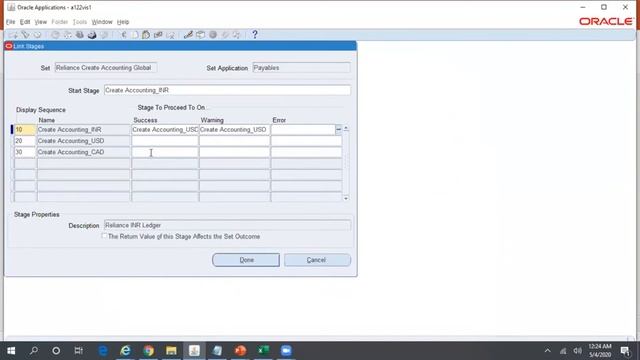Click the Edit Field pencil icon
Viewport: 640px width, 360px height.
[x=188, y=35]
